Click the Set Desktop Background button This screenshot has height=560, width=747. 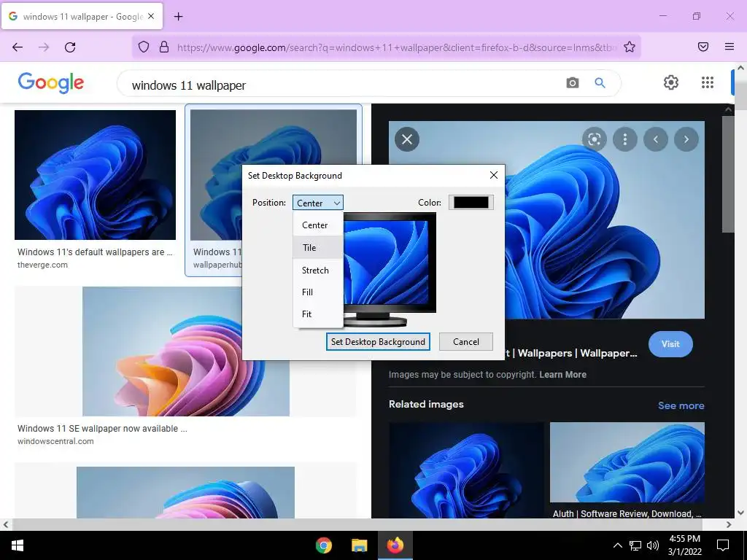tap(379, 341)
